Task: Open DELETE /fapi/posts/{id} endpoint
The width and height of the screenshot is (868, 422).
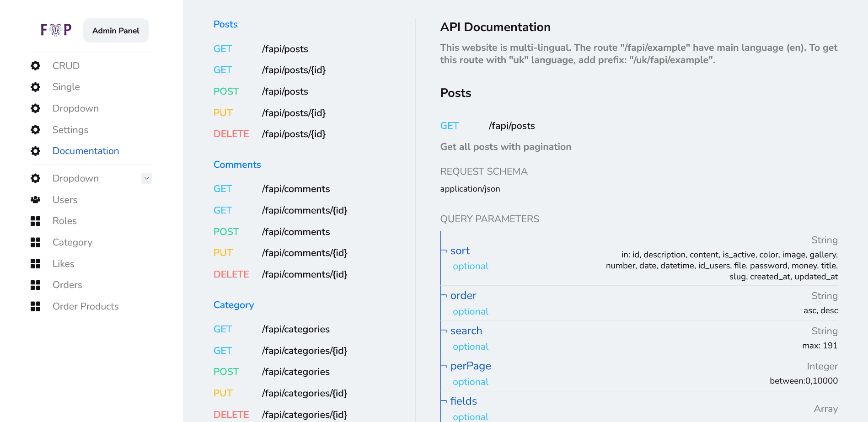Action: 270,134
